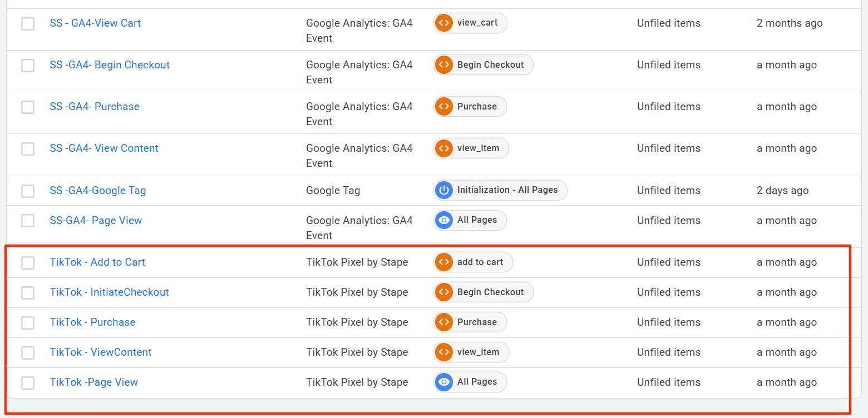Screen dimensions: 868x418
Task: Open the SS -GA4-Google Tag link
Action: tap(98, 191)
